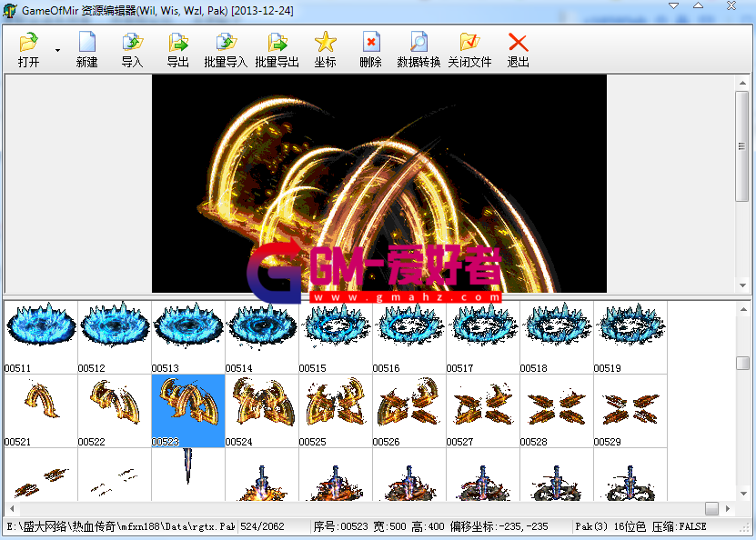Image resolution: width=756 pixels, height=540 pixels.
Task: Select thumbnail 00511
Action: (41, 337)
